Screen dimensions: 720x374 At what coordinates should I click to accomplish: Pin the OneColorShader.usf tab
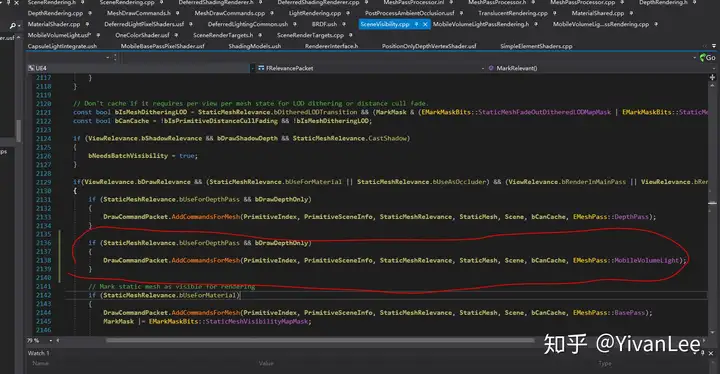[176, 35]
